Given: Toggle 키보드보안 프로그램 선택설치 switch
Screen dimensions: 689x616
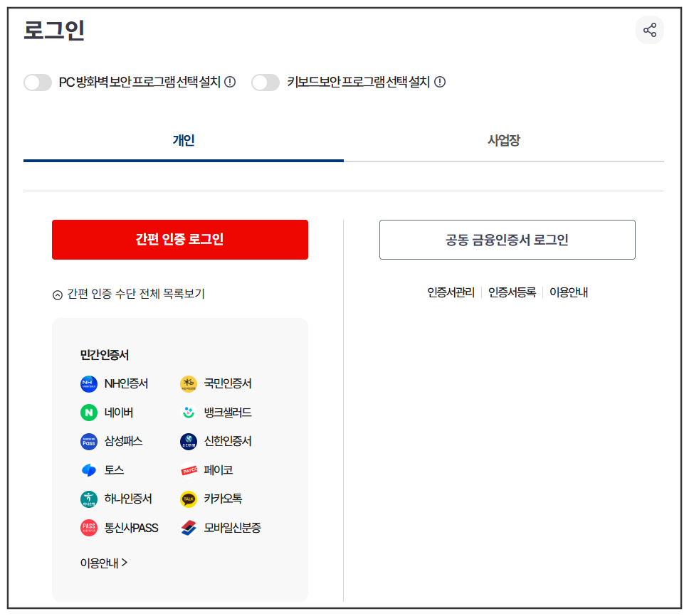Looking at the screenshot, I should pos(265,82).
